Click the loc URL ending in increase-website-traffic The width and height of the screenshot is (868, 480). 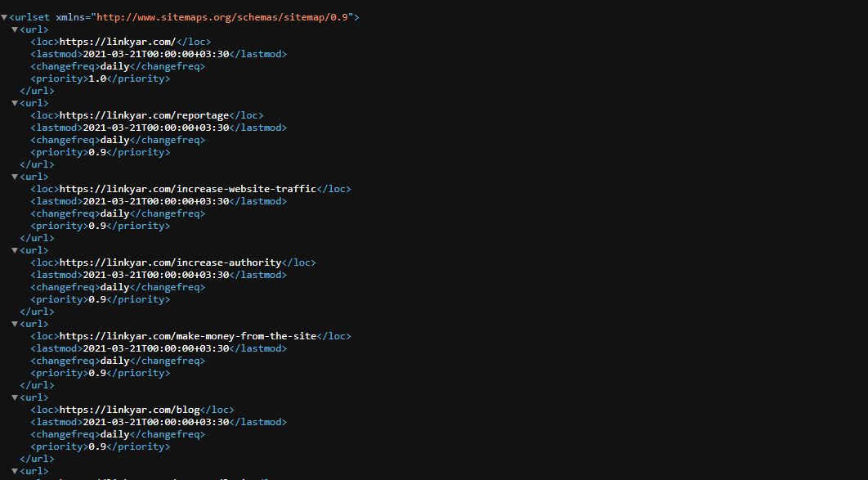point(188,189)
